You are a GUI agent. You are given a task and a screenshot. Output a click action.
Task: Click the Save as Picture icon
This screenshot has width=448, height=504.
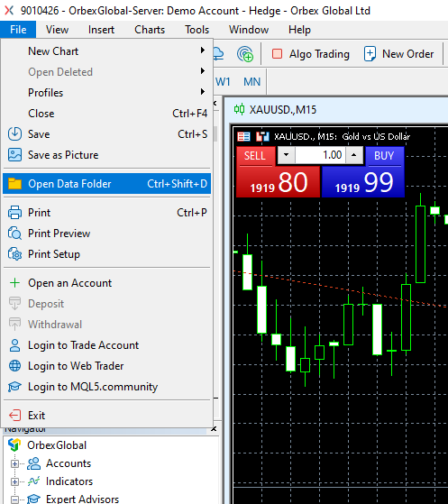click(x=14, y=155)
